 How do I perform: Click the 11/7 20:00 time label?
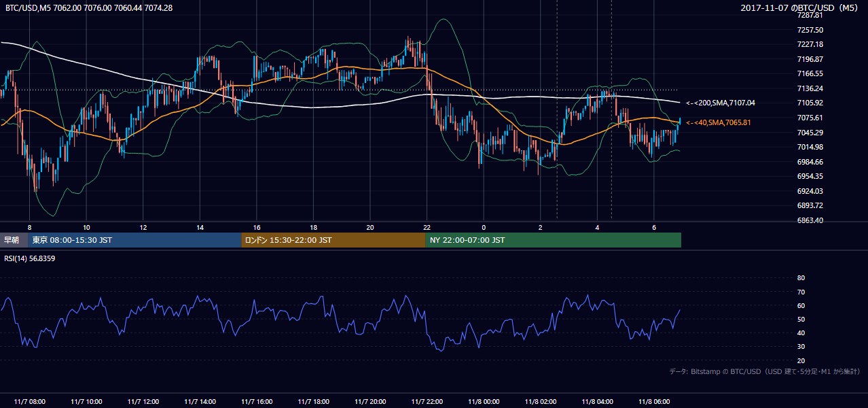click(369, 402)
